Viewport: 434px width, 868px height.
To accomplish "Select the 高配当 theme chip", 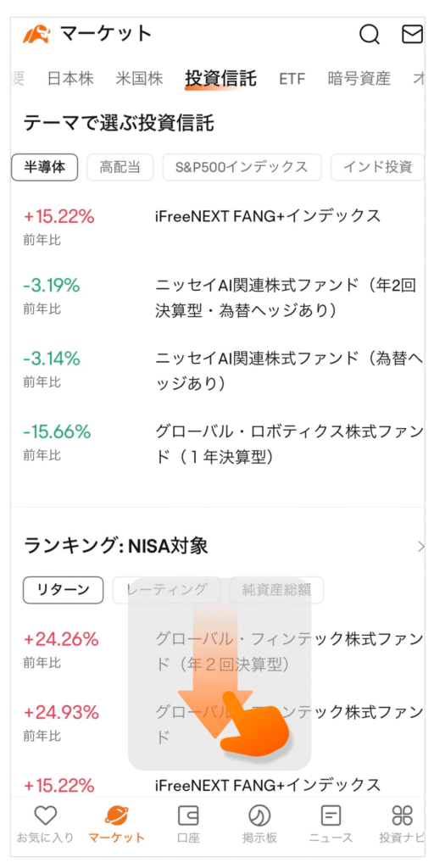I will [120, 167].
